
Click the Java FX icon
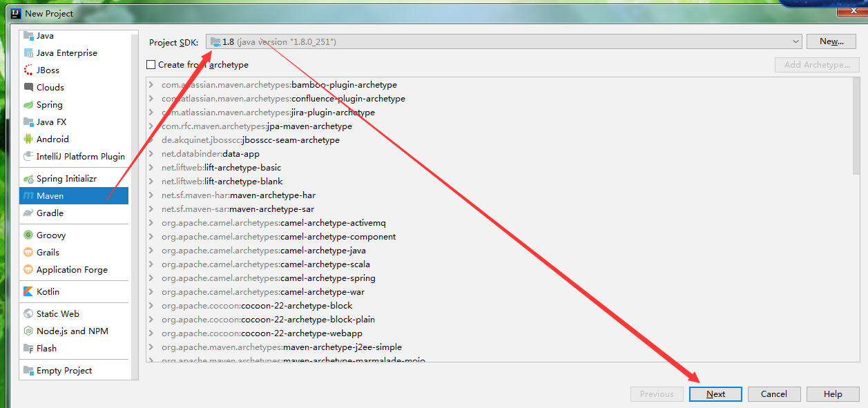click(28, 122)
